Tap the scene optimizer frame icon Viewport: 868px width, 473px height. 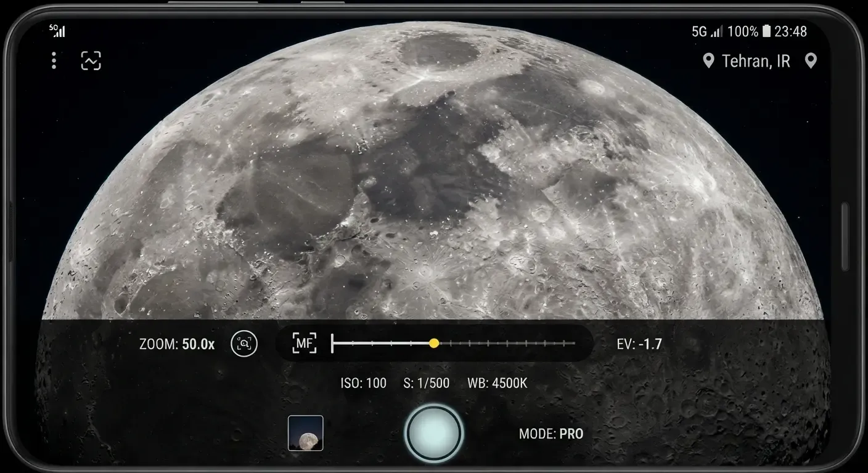pyautogui.click(x=91, y=60)
